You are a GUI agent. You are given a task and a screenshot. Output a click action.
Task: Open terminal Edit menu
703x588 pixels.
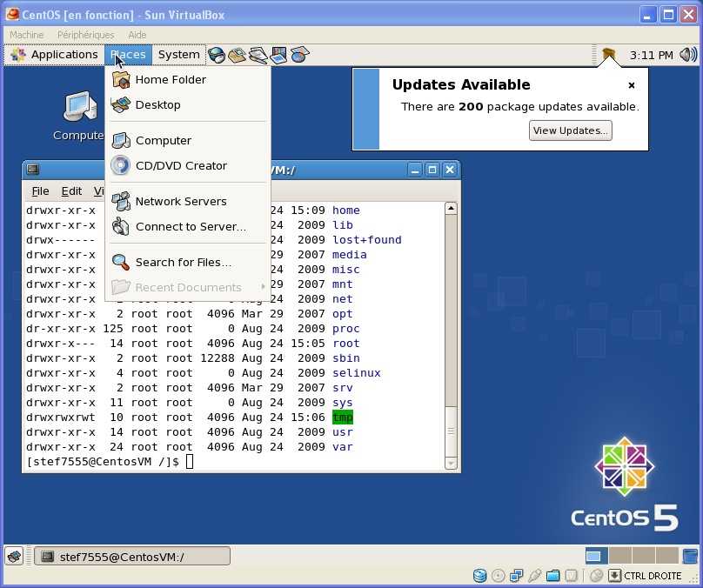71,191
